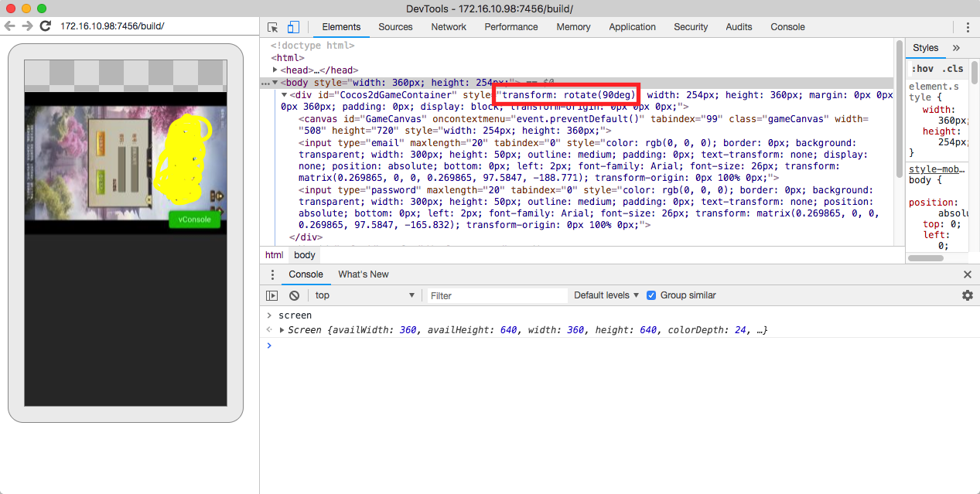Collapse the Cocos2dGameContainer div node
The height and width of the screenshot is (494, 980).
(x=285, y=95)
